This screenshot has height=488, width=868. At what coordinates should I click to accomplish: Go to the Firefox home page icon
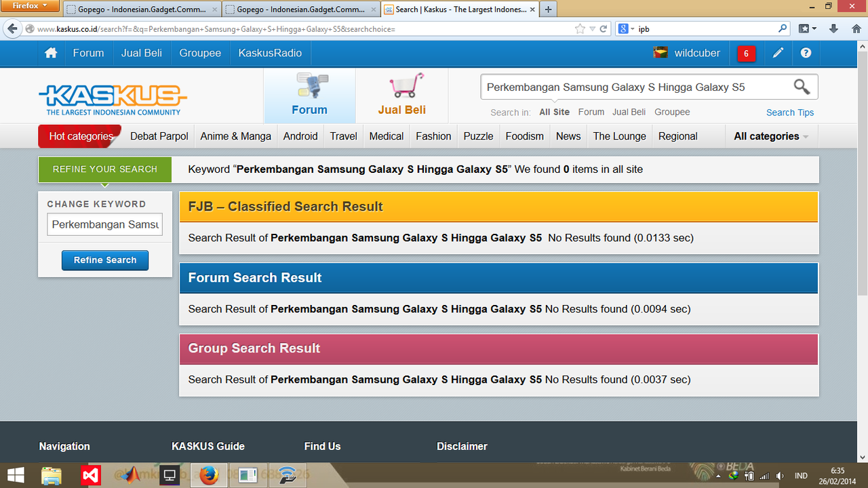(856, 29)
